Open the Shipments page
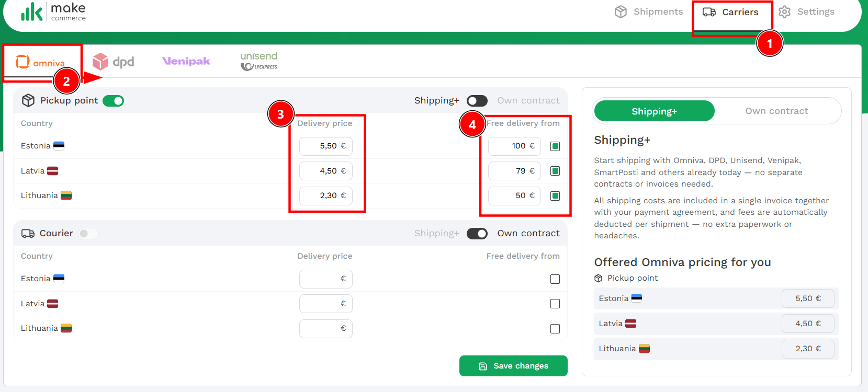 point(649,12)
